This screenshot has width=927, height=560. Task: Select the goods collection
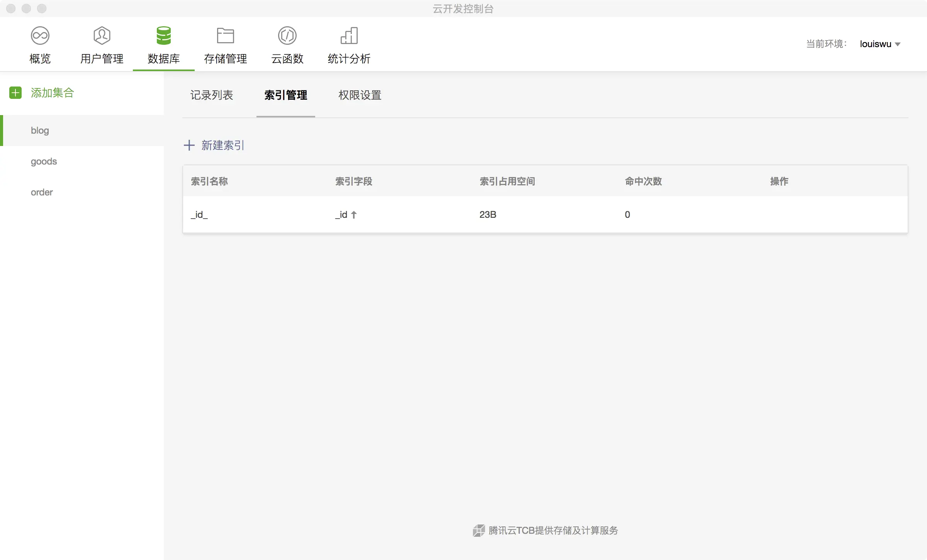point(44,161)
